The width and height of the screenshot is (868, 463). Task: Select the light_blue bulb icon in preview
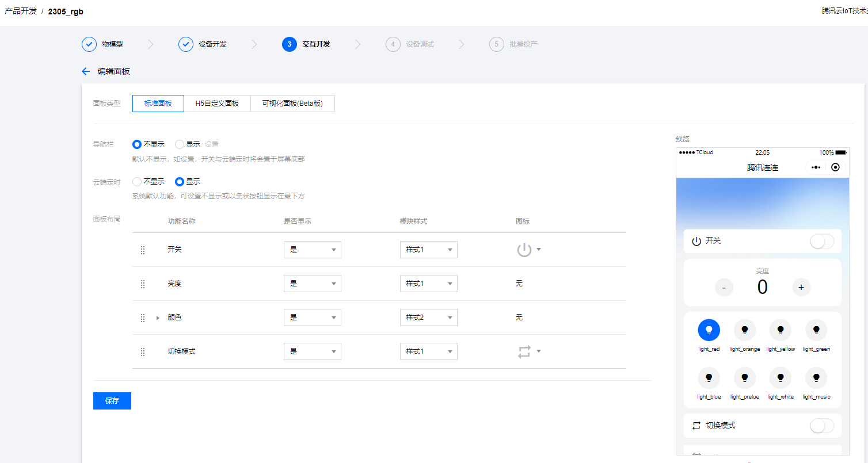pos(709,378)
